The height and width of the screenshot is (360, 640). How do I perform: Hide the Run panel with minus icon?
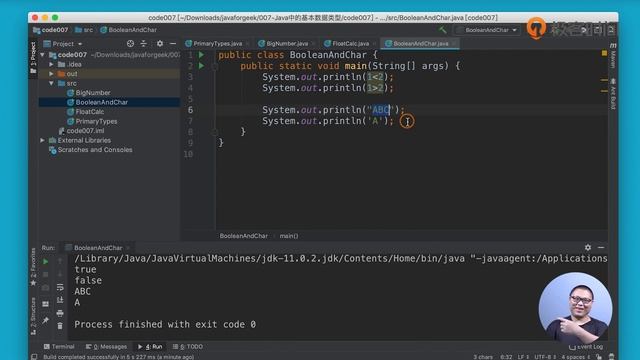(x=601, y=247)
